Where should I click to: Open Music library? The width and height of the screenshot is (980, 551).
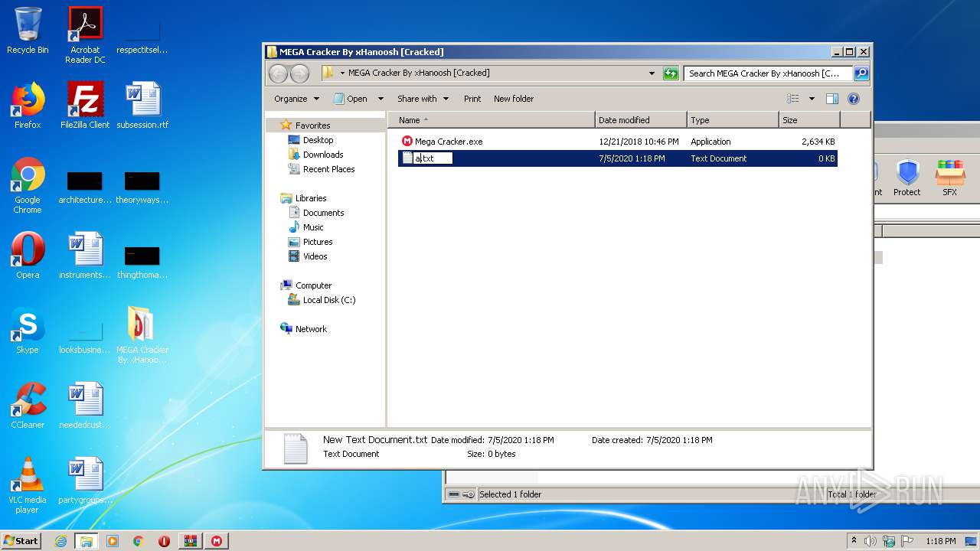point(313,227)
